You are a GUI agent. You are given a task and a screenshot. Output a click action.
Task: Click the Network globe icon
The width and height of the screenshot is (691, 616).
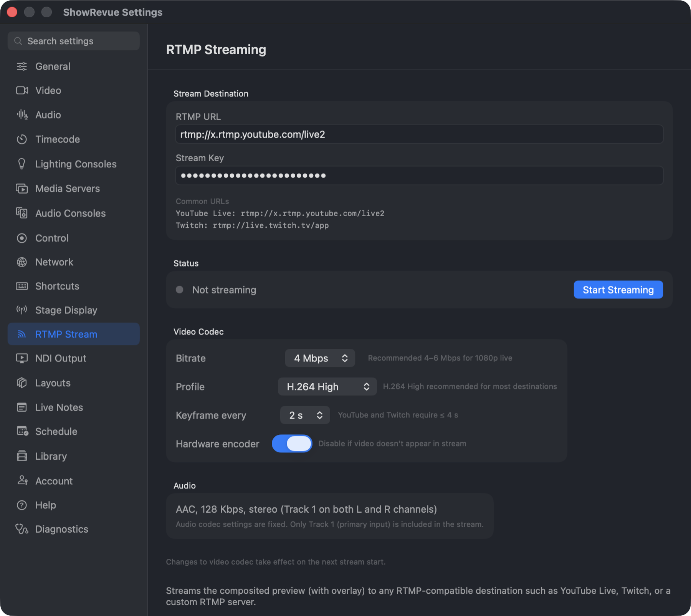tap(22, 262)
